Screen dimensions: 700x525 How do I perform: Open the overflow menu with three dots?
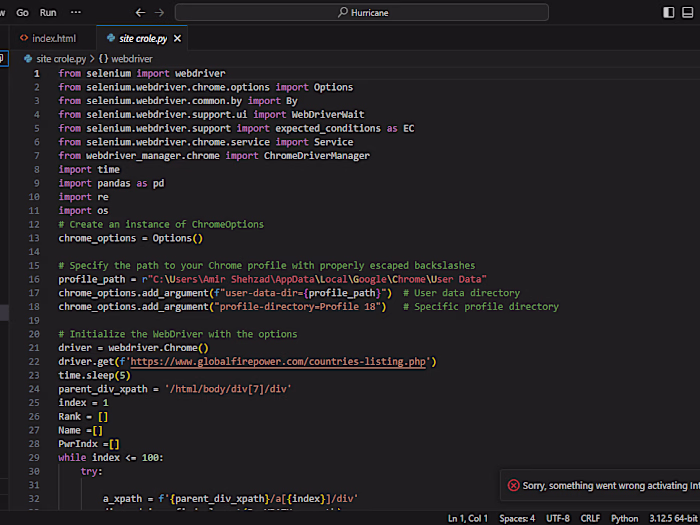tap(78, 13)
